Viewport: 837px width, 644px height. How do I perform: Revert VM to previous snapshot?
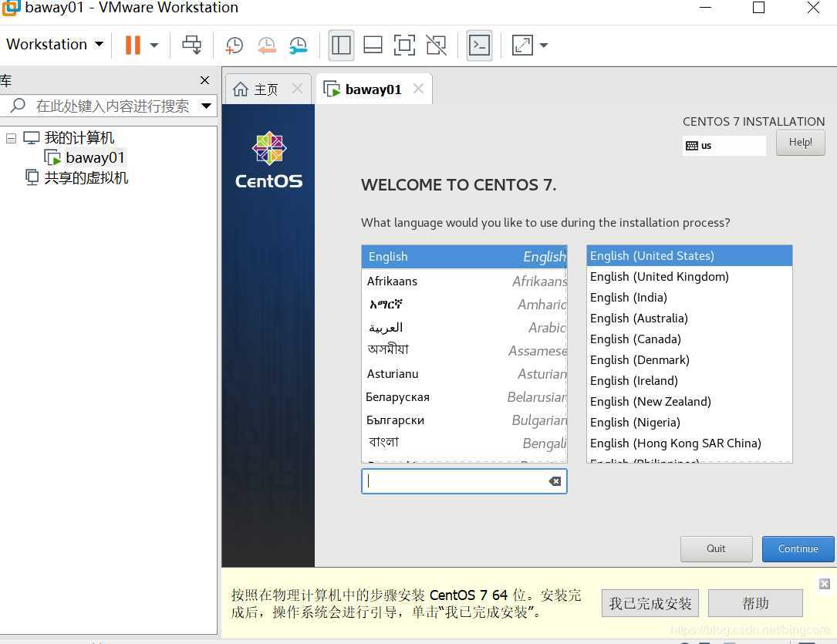(x=266, y=46)
